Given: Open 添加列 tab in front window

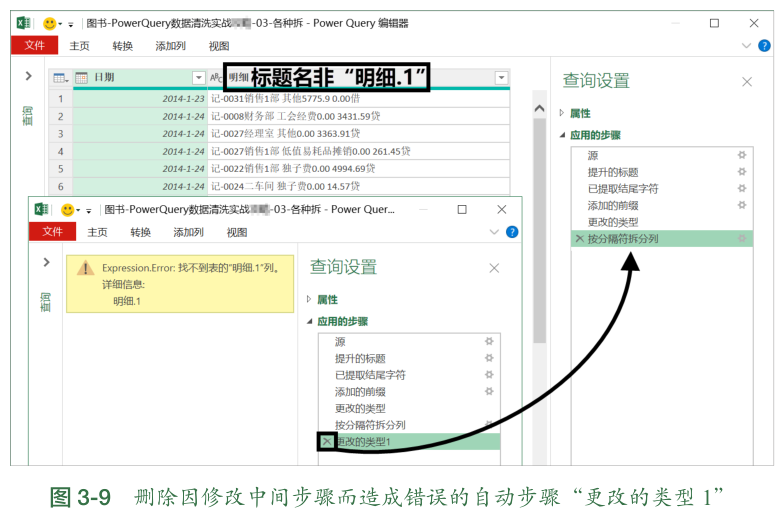Looking at the screenshot, I should coord(188,232).
